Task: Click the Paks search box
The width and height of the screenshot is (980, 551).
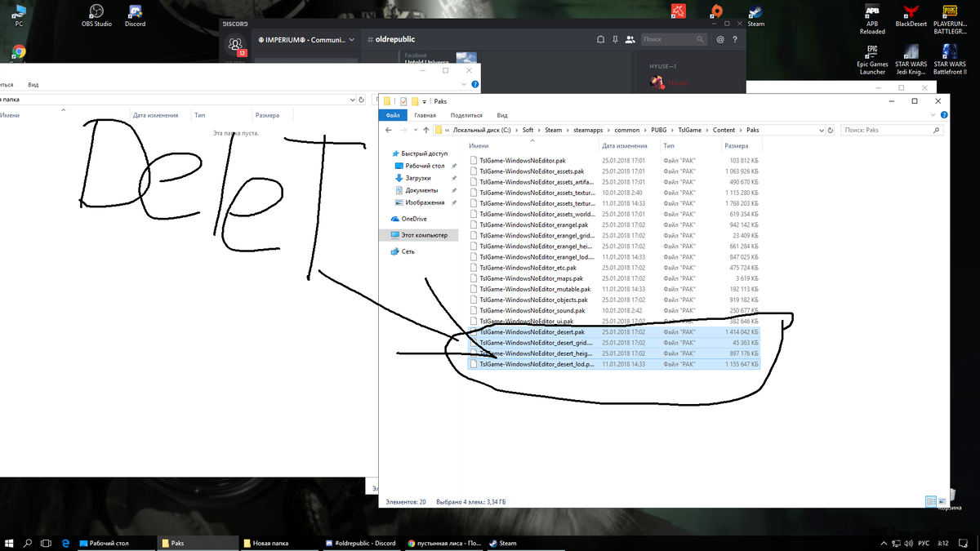Action: pos(893,130)
